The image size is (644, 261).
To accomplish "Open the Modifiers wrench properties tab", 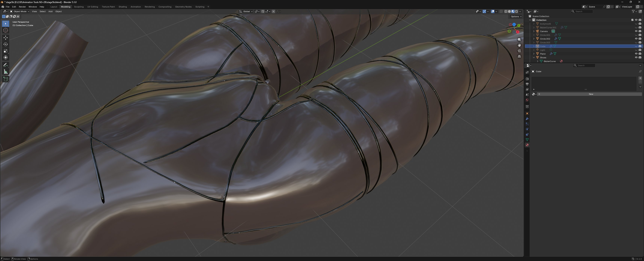I will (527, 119).
